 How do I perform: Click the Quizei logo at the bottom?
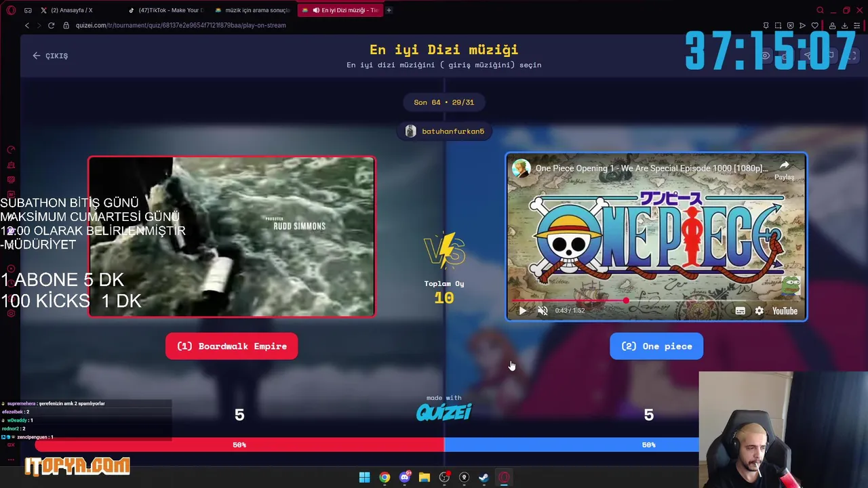[443, 412]
